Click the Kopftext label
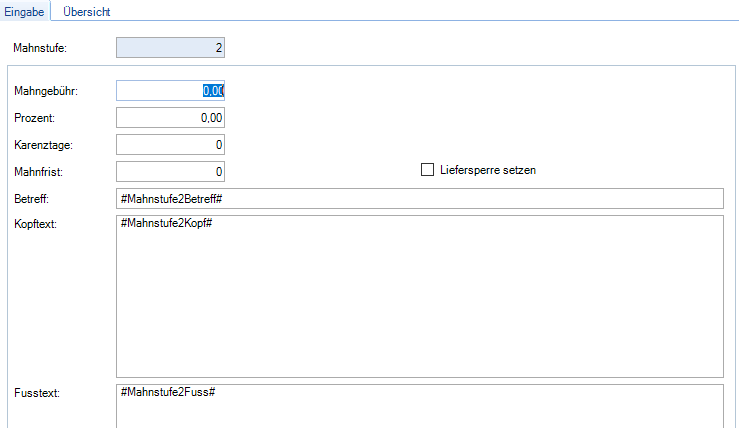The width and height of the screenshot is (739, 428). pyautogui.click(x=37, y=223)
